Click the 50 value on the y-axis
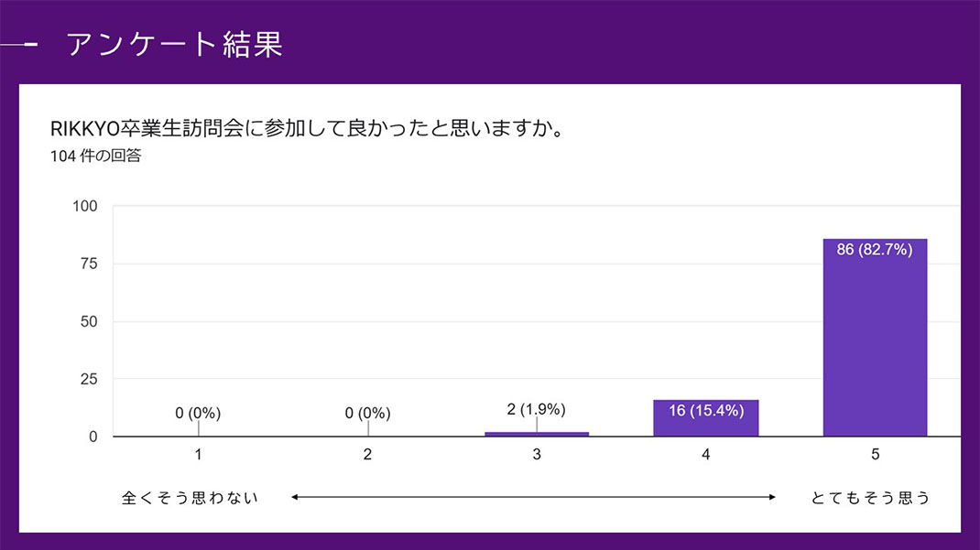This screenshot has height=550, width=980. tap(89, 321)
